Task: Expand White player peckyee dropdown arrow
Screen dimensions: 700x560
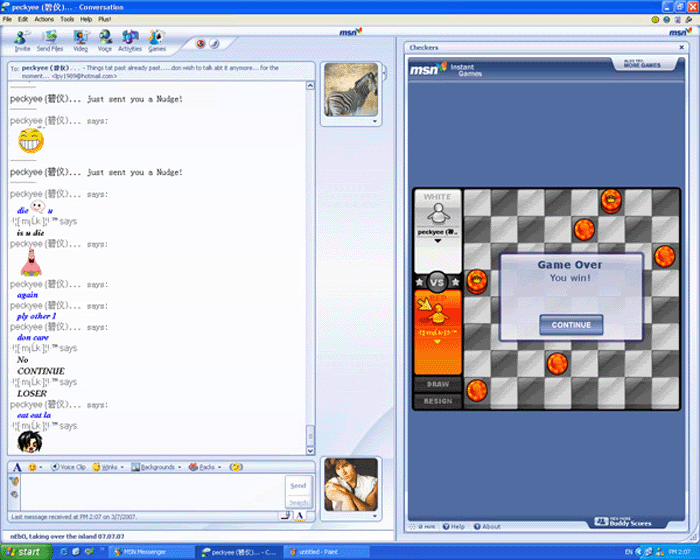Action: click(x=438, y=241)
